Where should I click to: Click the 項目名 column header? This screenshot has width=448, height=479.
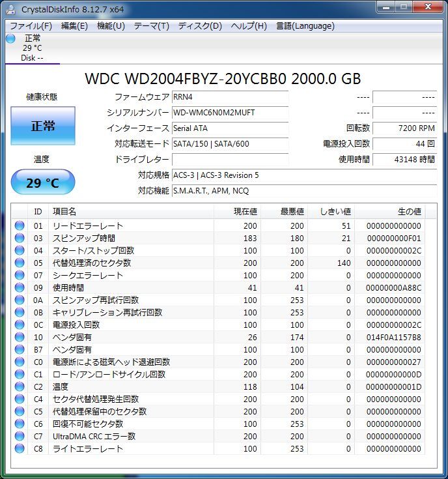point(132,211)
